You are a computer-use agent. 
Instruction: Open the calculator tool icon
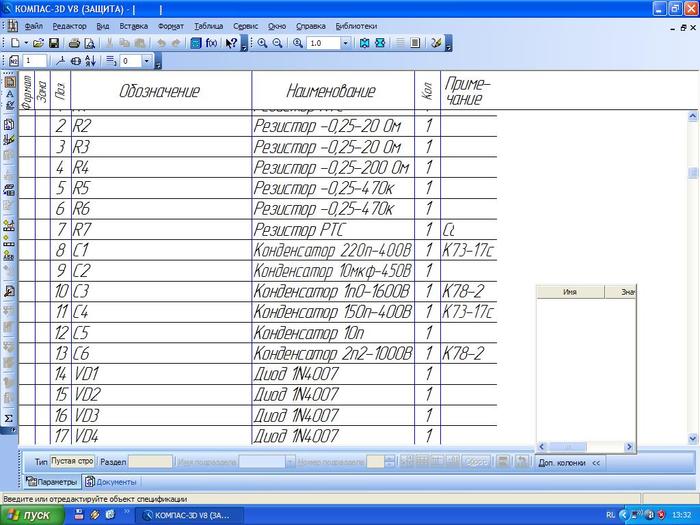click(195, 44)
